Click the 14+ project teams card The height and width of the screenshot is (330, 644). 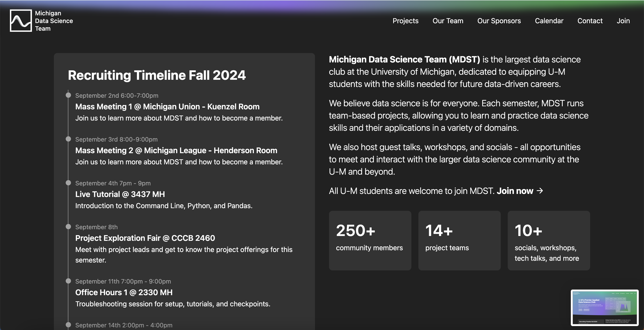[459, 240]
